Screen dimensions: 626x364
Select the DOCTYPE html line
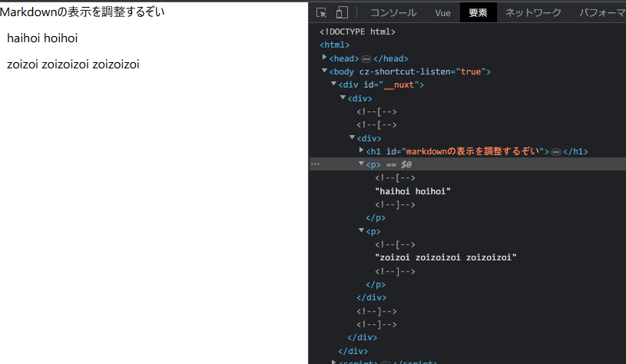pos(357,31)
